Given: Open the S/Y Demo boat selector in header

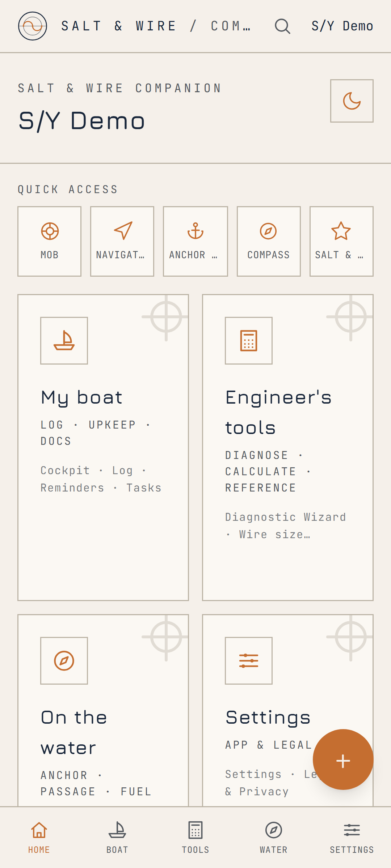Looking at the screenshot, I should point(342,26).
